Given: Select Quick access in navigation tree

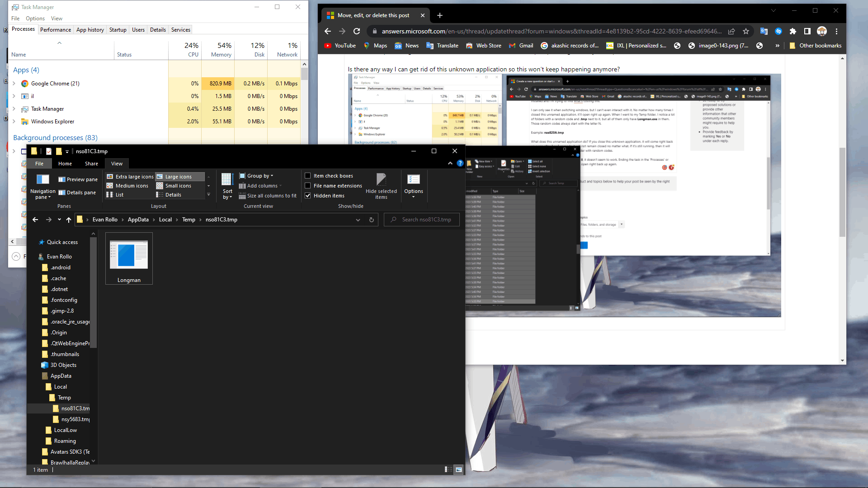Looking at the screenshot, I should coord(62,242).
